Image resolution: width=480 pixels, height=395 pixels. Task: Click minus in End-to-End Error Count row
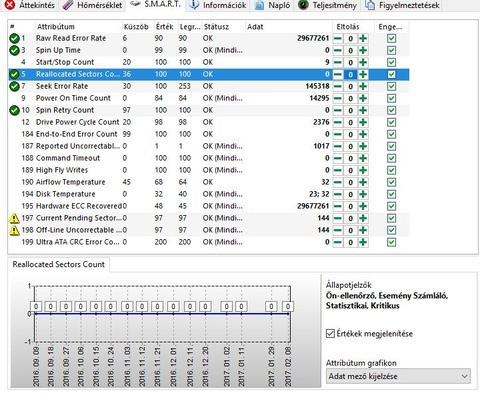pyautogui.click(x=338, y=134)
